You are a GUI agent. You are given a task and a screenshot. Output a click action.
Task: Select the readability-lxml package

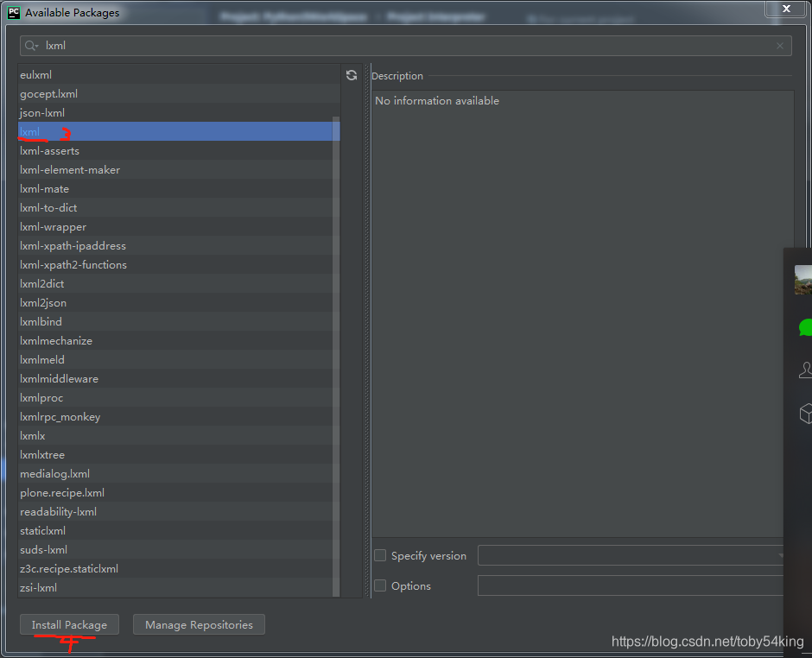179,511
